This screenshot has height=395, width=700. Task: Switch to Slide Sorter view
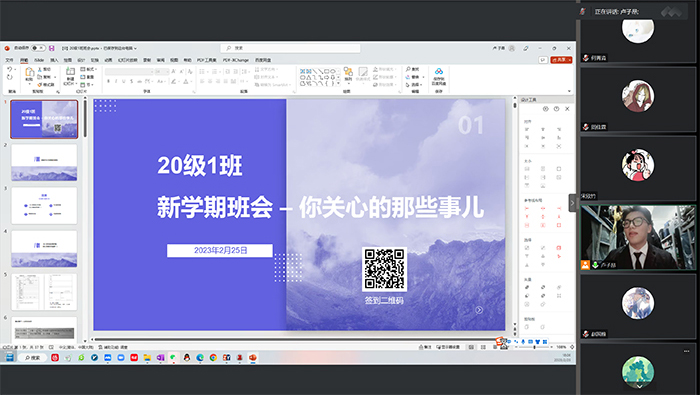click(483, 347)
